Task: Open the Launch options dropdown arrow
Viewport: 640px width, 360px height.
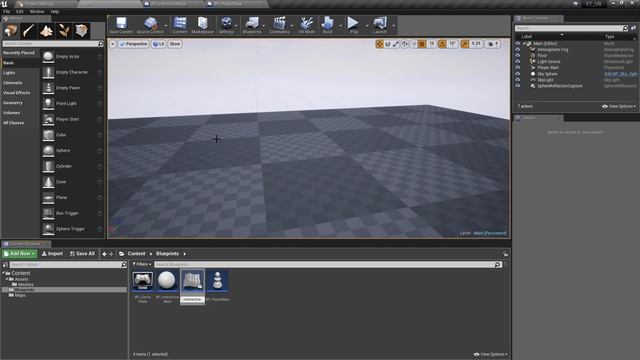Action: pos(393,26)
